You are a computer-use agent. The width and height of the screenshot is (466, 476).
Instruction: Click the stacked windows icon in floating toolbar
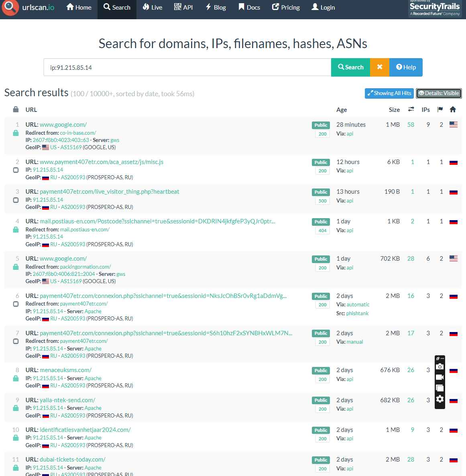click(x=440, y=388)
